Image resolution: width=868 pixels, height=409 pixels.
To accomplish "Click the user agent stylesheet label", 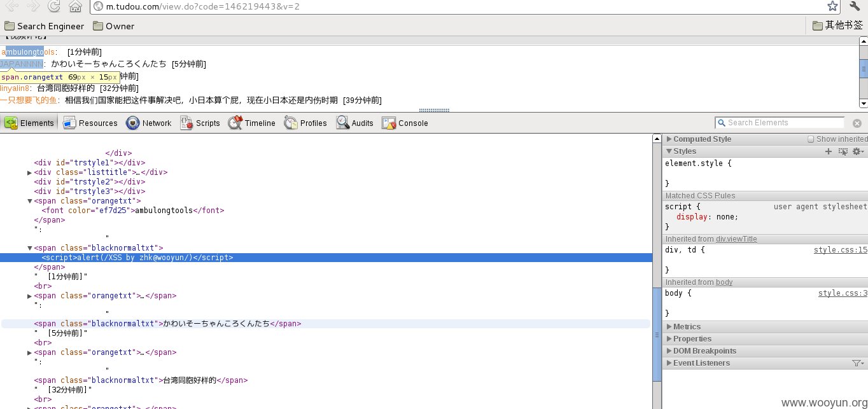I will [820, 207].
